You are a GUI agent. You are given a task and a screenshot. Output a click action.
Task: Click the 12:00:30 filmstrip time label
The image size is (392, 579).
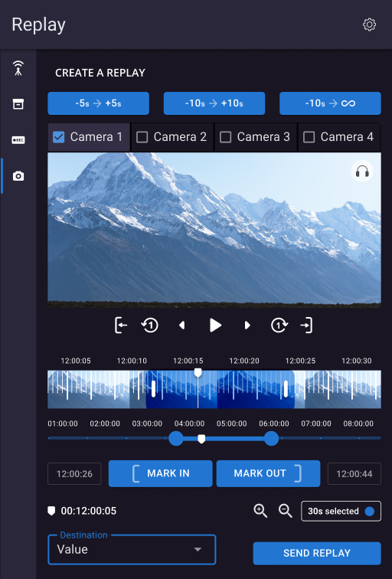point(357,361)
